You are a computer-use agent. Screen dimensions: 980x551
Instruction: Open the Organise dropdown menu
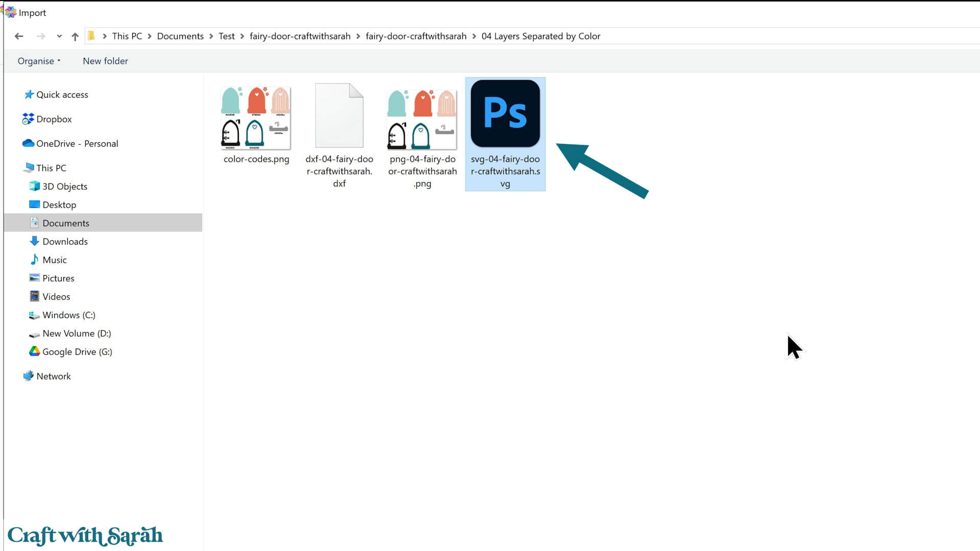39,61
